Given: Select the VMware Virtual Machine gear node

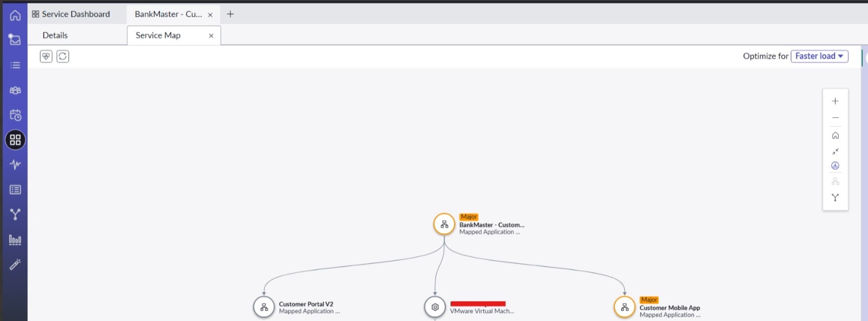Looking at the screenshot, I should pyautogui.click(x=435, y=307).
